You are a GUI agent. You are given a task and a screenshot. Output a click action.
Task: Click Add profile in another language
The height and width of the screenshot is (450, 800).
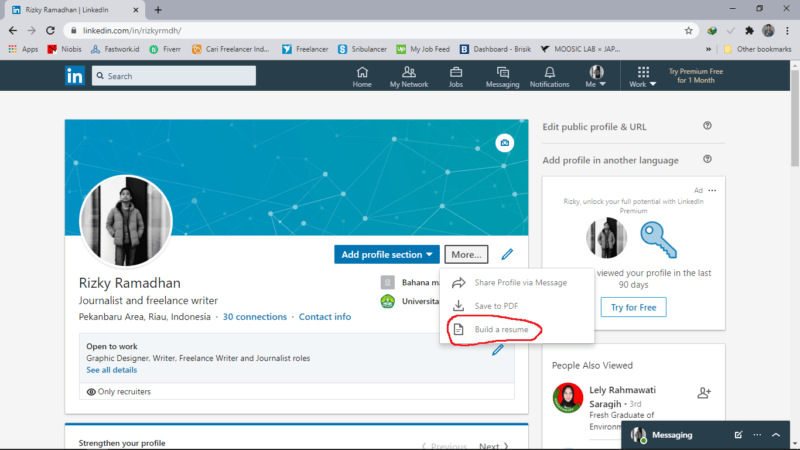(x=610, y=160)
